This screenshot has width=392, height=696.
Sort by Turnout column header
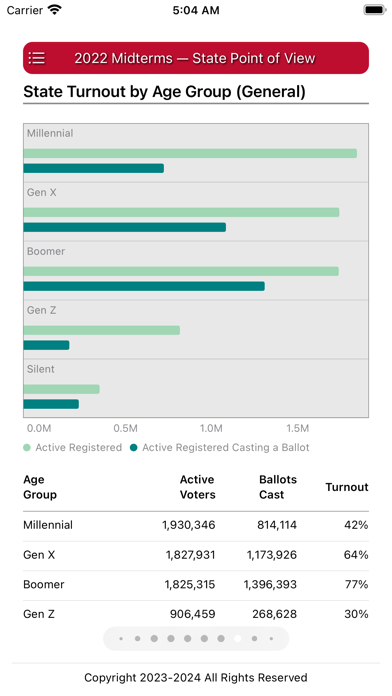347,487
